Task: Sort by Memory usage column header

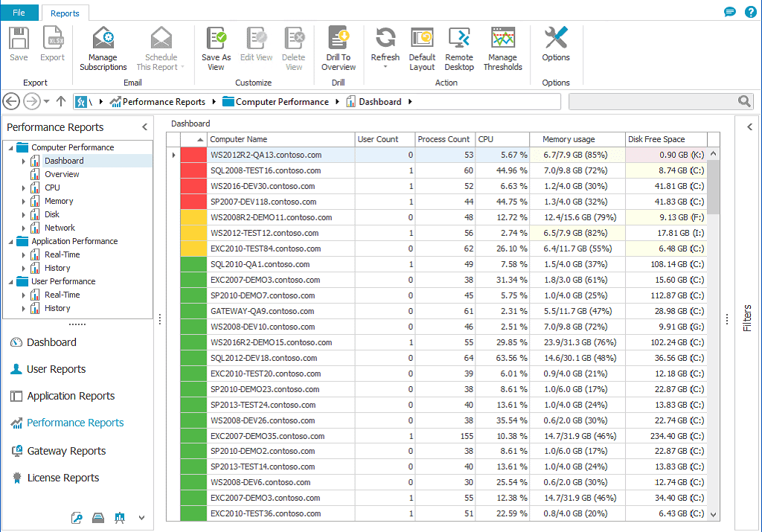Action: coord(577,139)
